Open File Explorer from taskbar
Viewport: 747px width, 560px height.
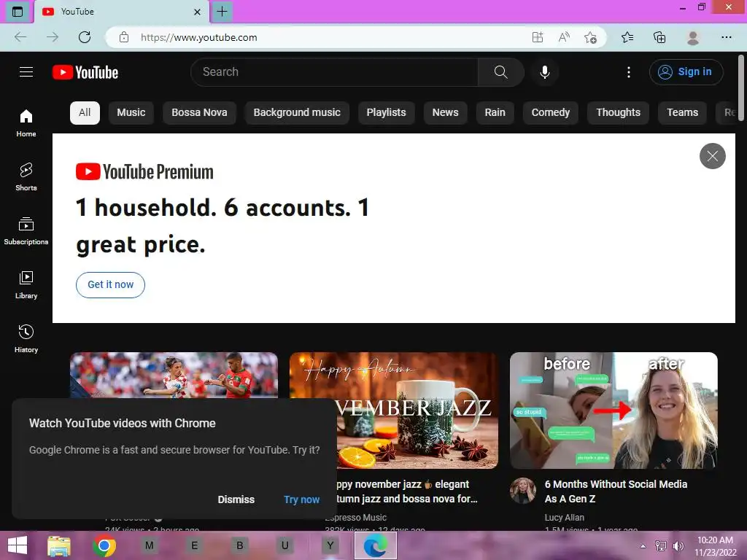pos(59,545)
